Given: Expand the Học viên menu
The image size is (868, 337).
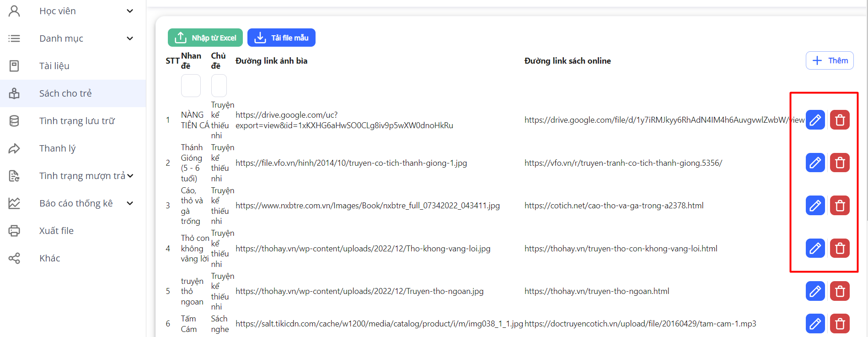Looking at the screenshot, I should [130, 11].
